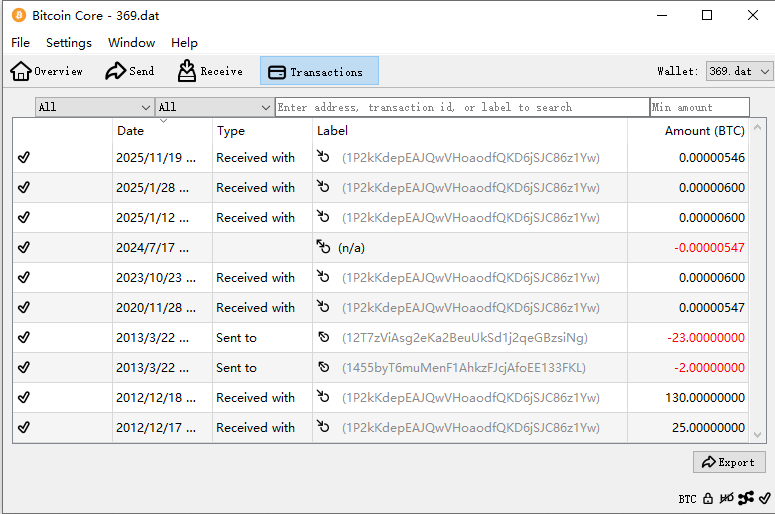Sort transactions by Amount (BTC) column header
Viewport: 775px width, 514px height.
pyautogui.click(x=704, y=131)
